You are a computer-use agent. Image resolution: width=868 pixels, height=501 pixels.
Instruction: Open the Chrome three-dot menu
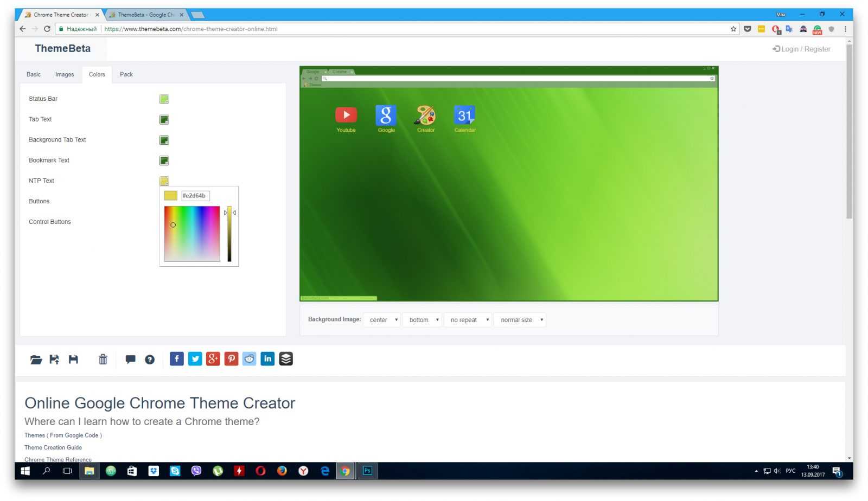(845, 29)
